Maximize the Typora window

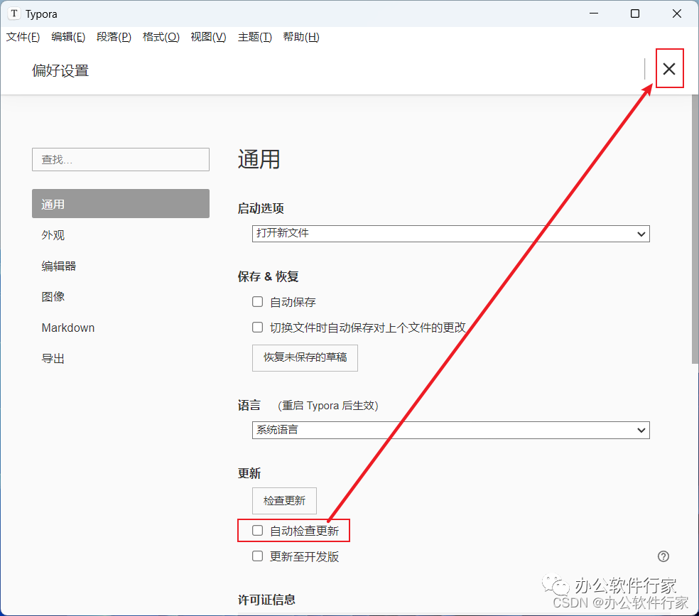coord(635,13)
